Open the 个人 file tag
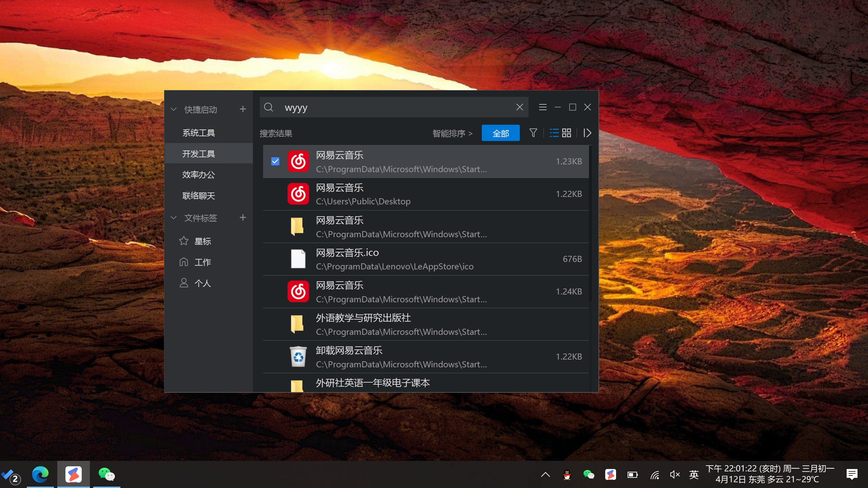Viewport: 868px width, 488px height. click(x=202, y=283)
